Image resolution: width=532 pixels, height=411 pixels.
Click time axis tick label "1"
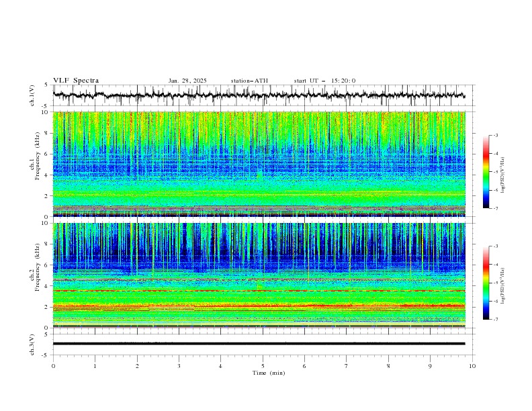95,366
